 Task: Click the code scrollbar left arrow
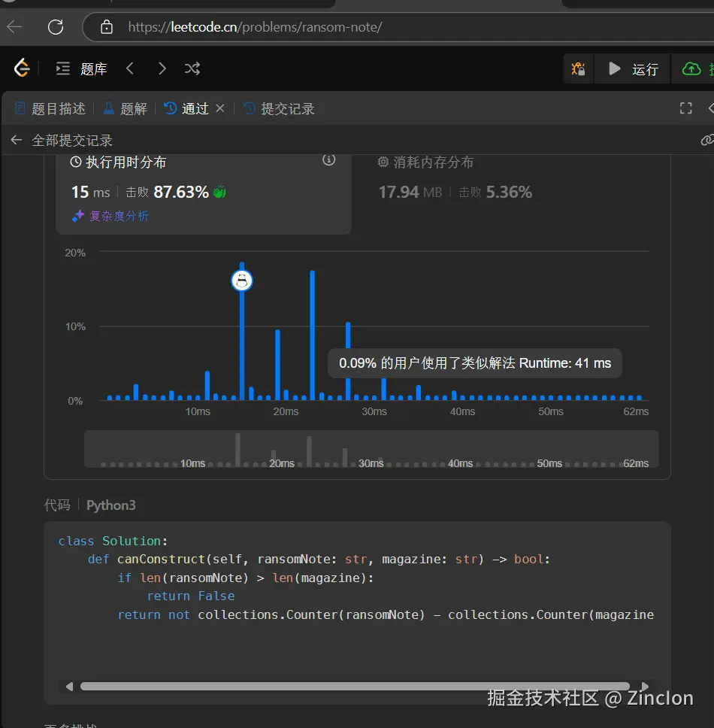70,686
